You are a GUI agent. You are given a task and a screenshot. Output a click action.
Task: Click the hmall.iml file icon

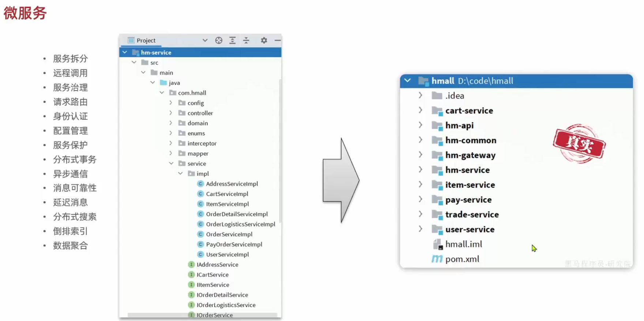tap(437, 244)
